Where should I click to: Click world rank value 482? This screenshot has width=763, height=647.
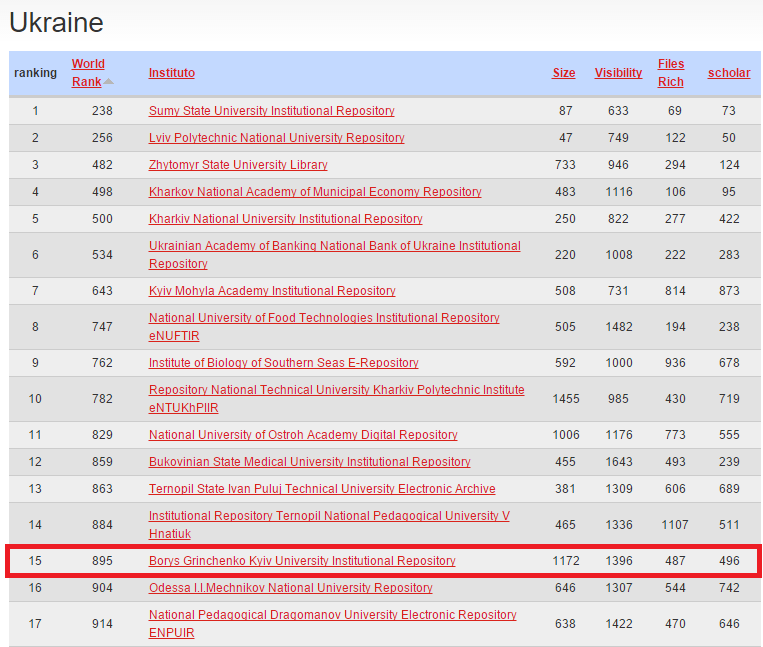pyautogui.click(x=102, y=165)
